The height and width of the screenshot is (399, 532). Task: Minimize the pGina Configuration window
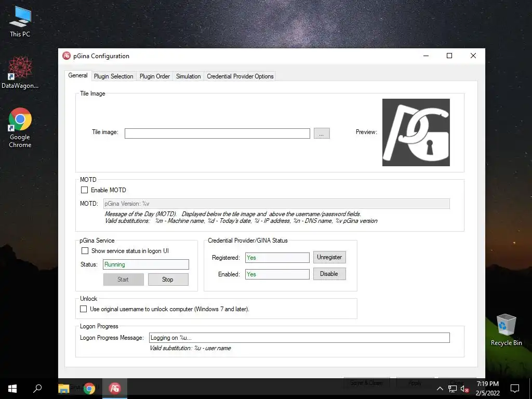[426, 56]
